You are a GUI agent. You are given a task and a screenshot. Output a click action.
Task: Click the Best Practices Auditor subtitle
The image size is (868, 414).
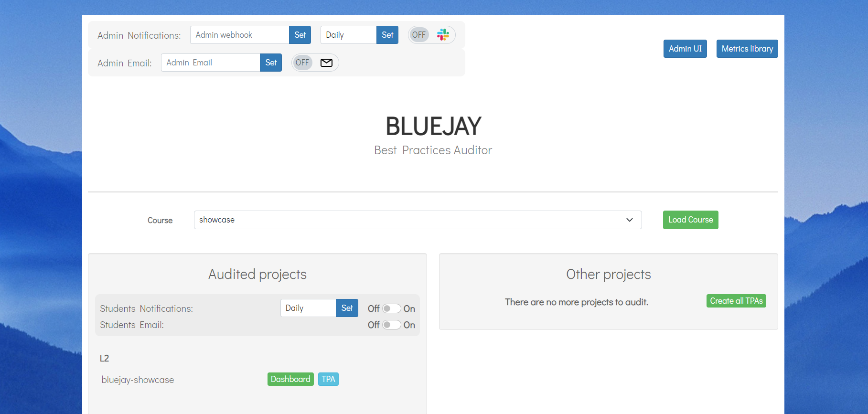tap(433, 150)
